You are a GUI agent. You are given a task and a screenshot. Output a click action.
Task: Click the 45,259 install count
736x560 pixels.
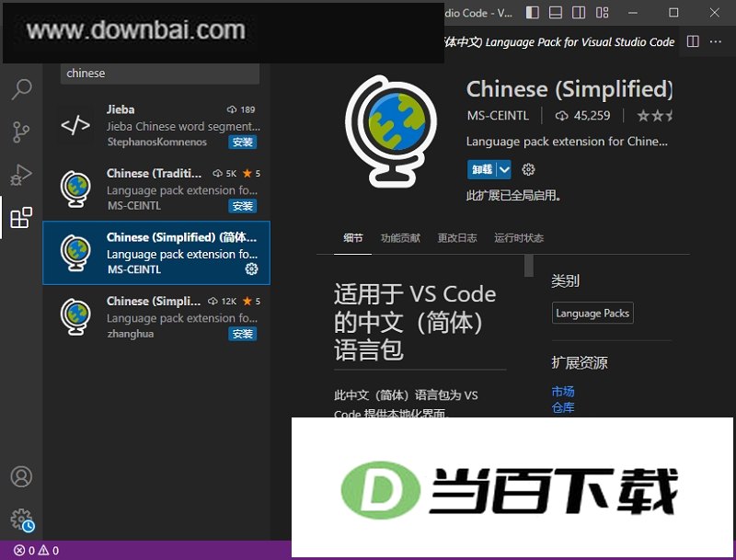pos(582,116)
